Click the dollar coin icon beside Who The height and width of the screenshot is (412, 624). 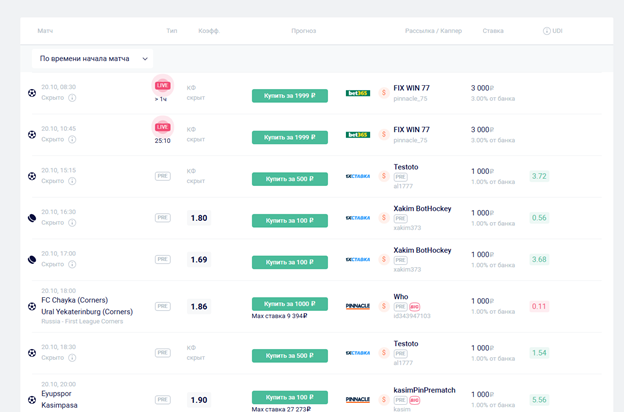(384, 306)
